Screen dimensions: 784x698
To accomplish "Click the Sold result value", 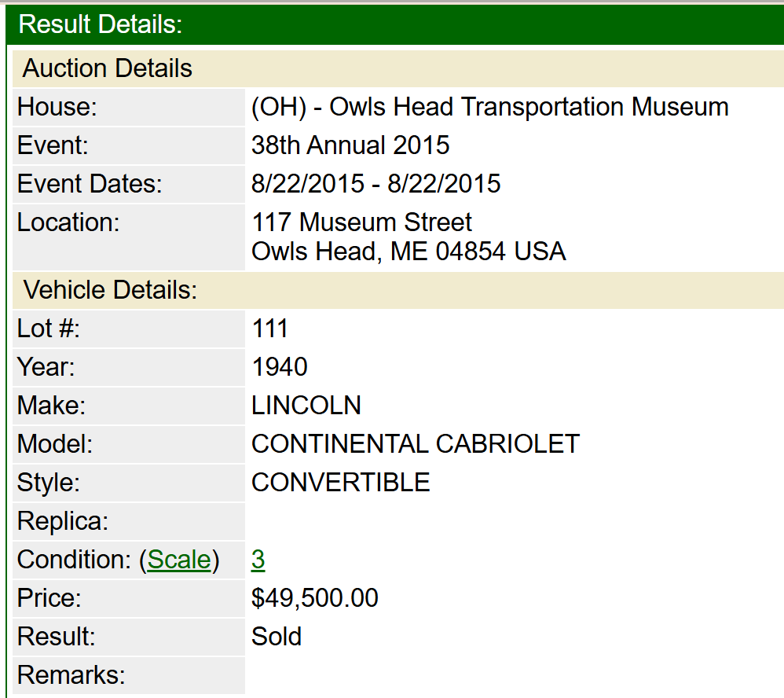I will pos(277,637).
